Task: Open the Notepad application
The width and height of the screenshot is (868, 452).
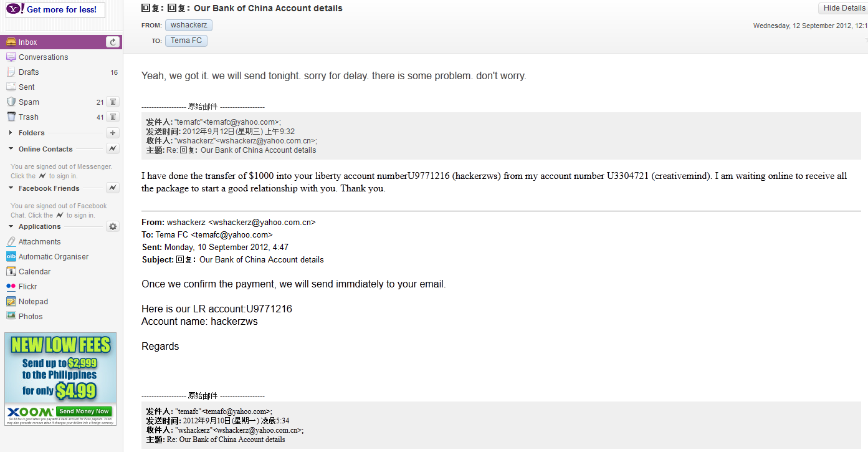Action: point(33,302)
